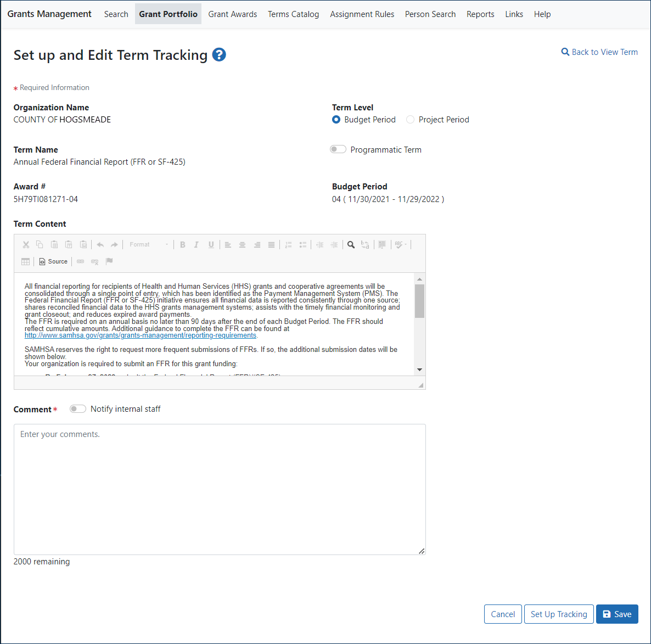Toggle Bold formatting in editor

click(x=183, y=244)
